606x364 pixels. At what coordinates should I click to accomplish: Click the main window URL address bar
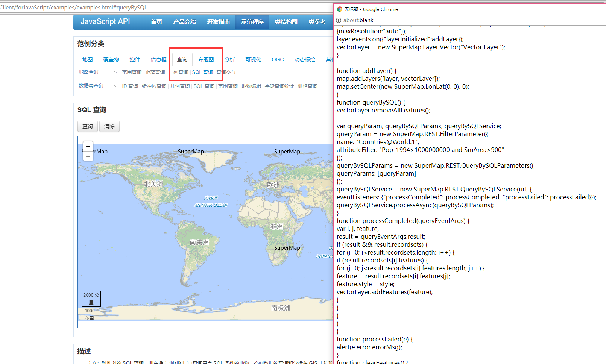(166, 8)
